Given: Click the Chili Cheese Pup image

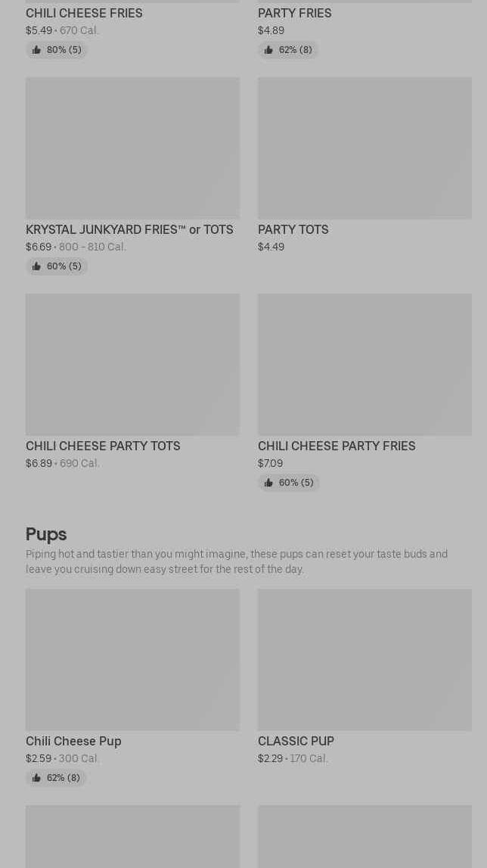Looking at the screenshot, I should [132, 659].
